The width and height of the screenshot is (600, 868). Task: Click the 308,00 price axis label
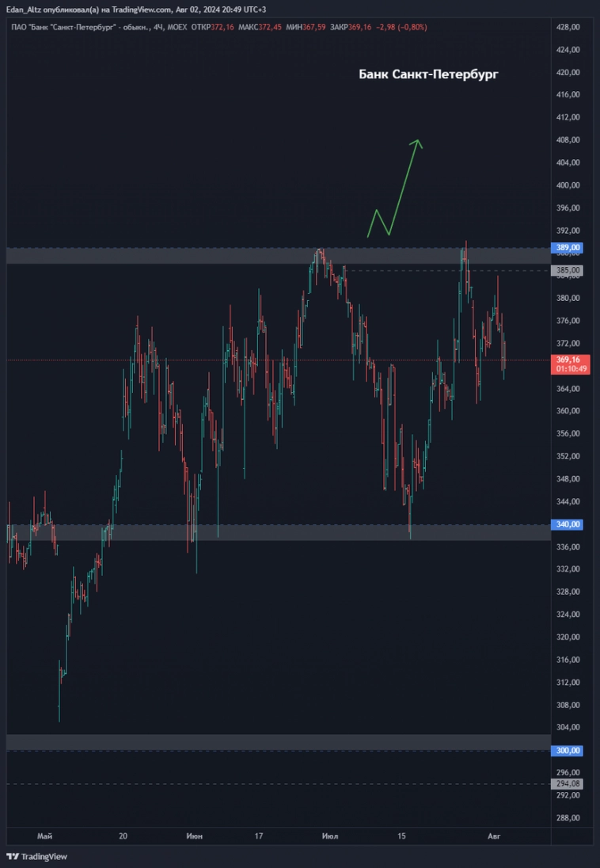tap(568, 705)
